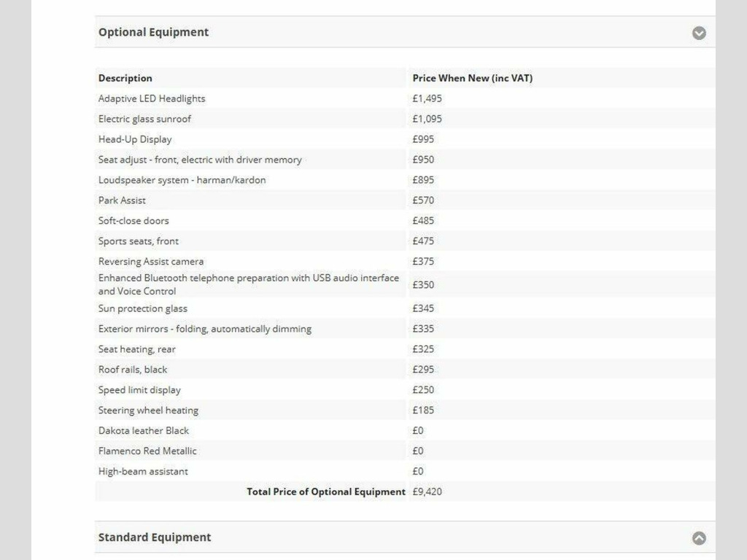Collapse the Optional Equipment section chevron icon
Viewport: 747px width, 560px height.
699,33
